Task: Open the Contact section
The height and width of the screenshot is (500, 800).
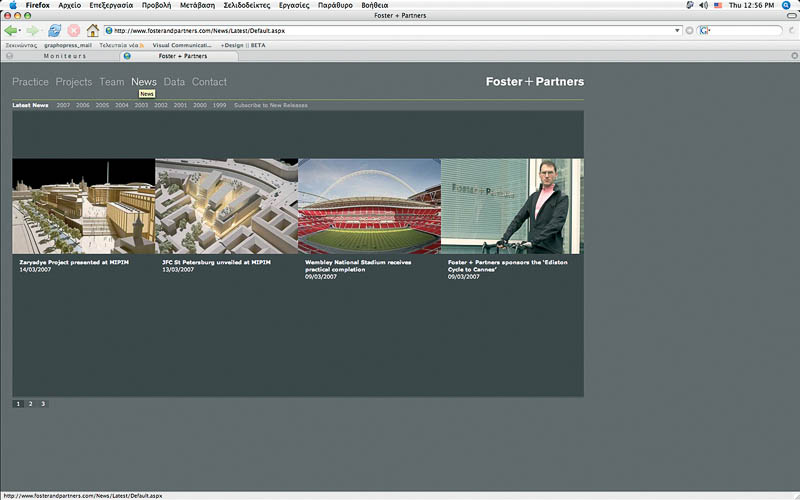Action: [209, 82]
